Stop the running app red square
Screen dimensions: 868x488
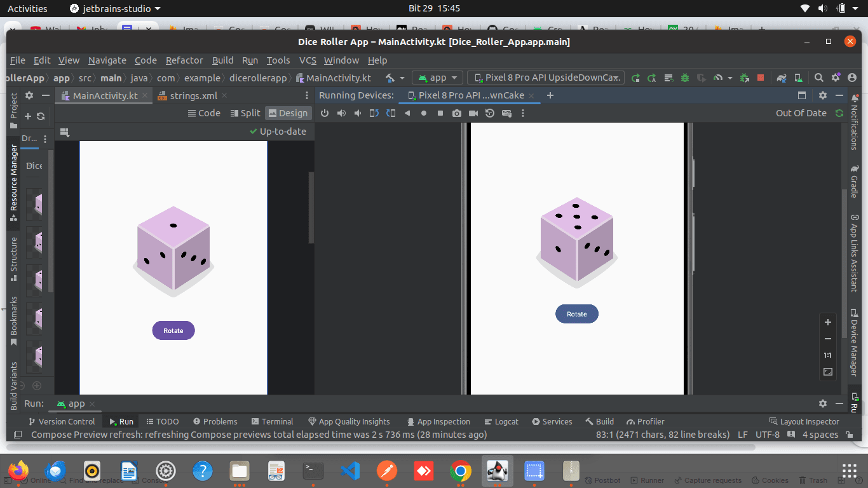761,78
